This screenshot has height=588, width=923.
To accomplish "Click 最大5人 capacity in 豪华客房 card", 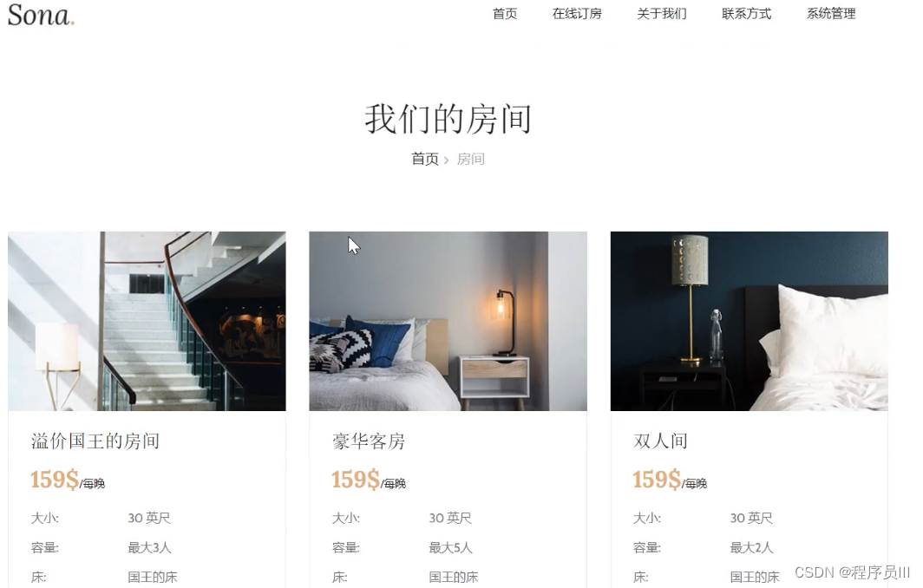I will (450, 547).
